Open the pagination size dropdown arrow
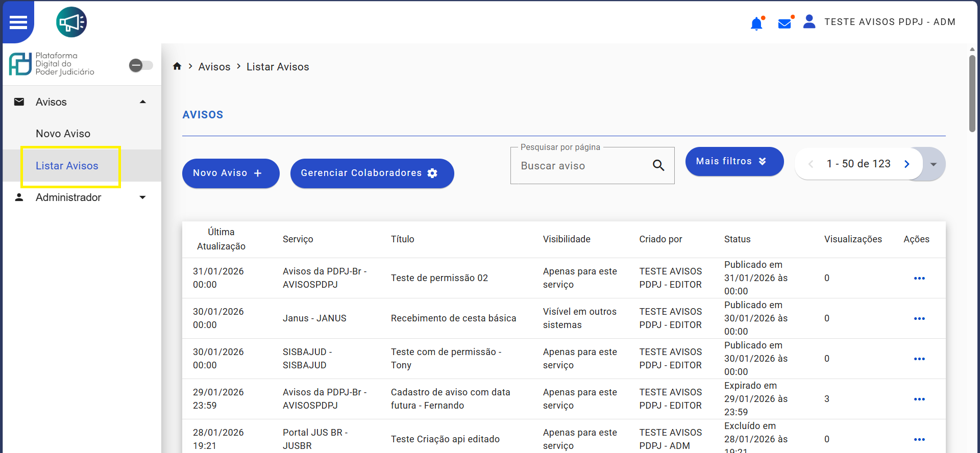 [x=934, y=164]
